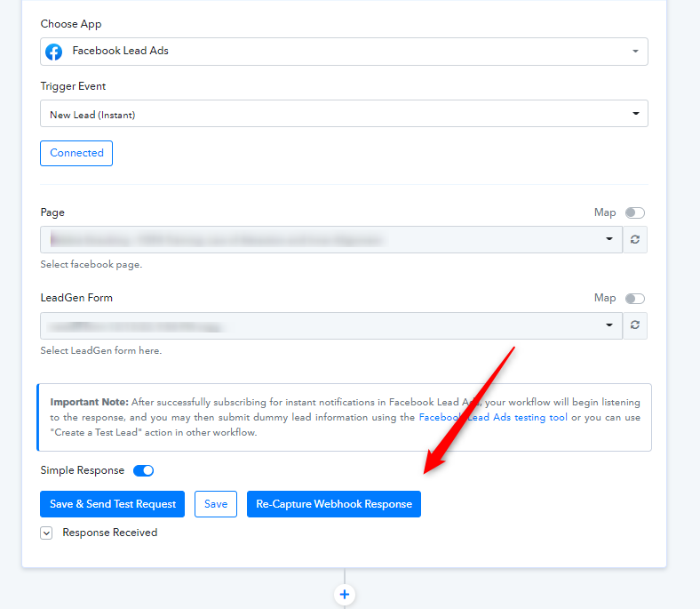Click the Response Received label

[110, 533]
